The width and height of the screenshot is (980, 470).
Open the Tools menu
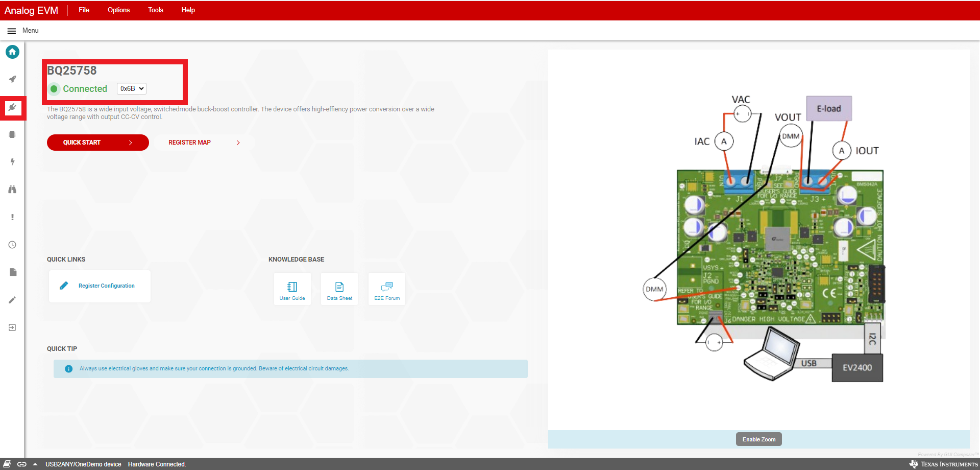point(155,10)
